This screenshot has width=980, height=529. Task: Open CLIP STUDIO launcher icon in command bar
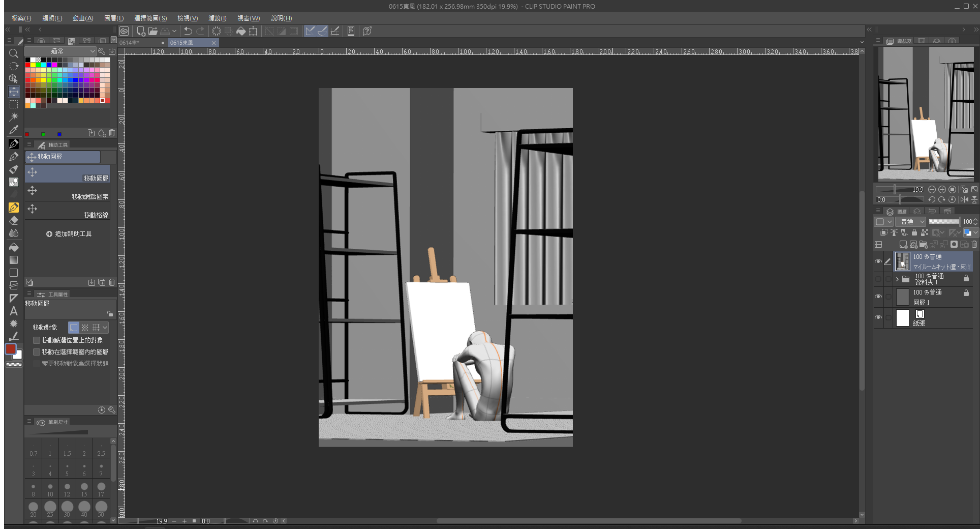coord(124,31)
